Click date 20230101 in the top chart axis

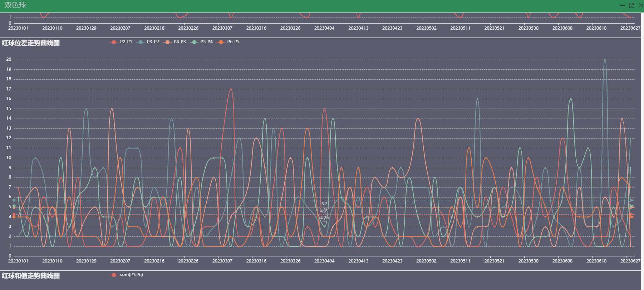[x=18, y=28]
